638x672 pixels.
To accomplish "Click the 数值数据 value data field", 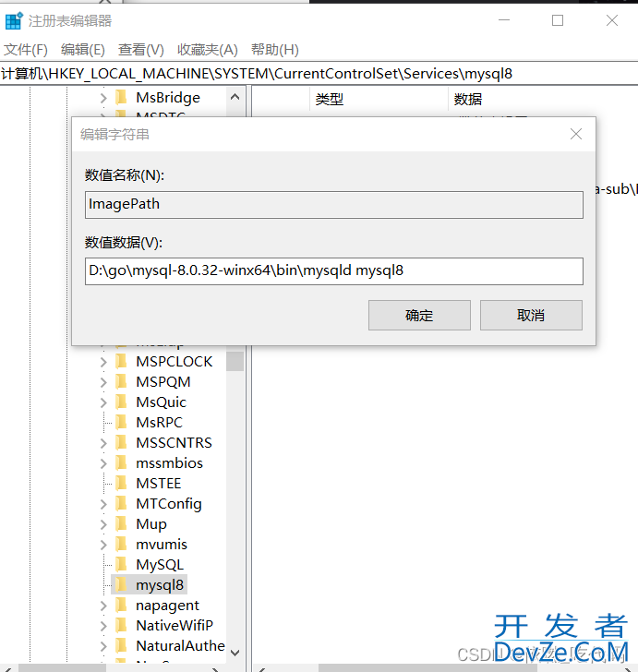I will click(334, 271).
